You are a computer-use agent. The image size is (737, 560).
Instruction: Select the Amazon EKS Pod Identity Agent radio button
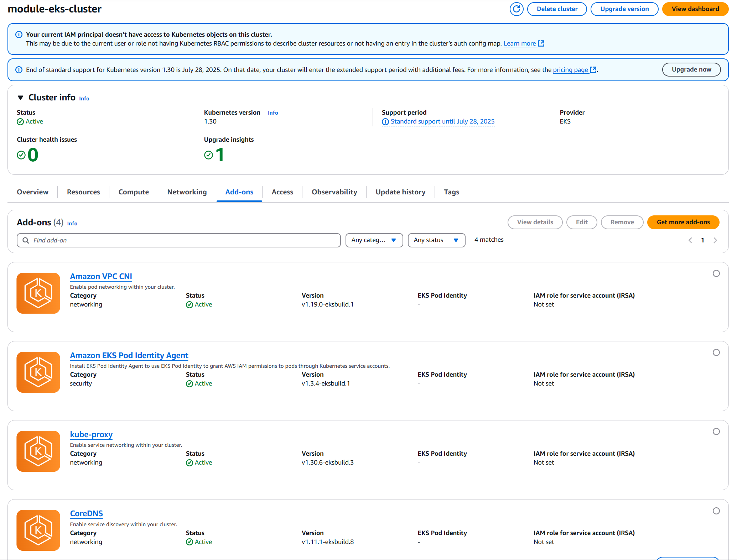[716, 352]
